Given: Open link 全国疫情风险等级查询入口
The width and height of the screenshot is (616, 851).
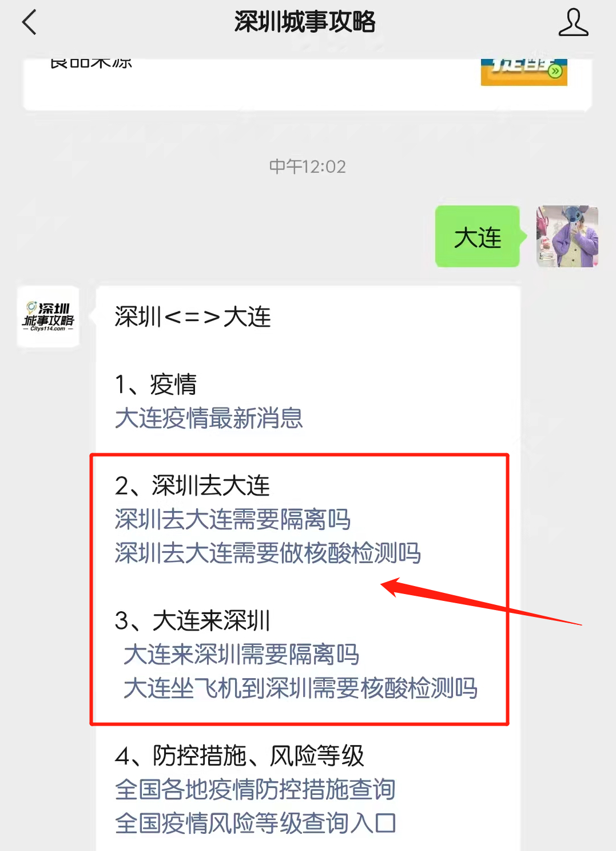Looking at the screenshot, I should [255, 824].
